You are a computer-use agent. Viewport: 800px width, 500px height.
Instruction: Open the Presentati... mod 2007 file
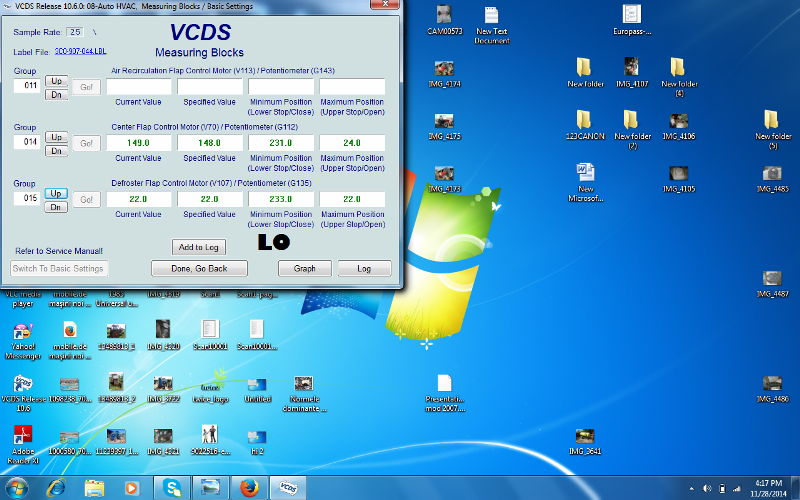coord(444,393)
